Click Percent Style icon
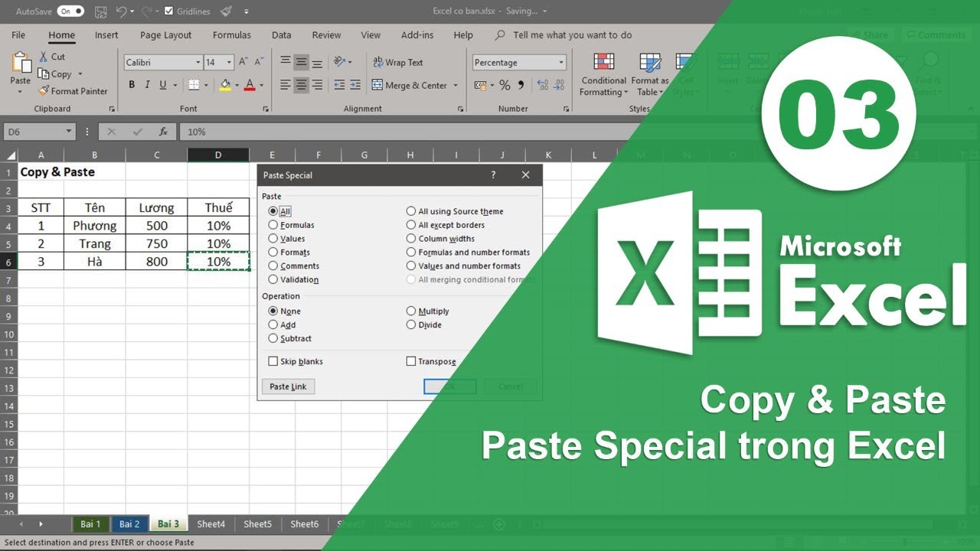 tap(505, 85)
